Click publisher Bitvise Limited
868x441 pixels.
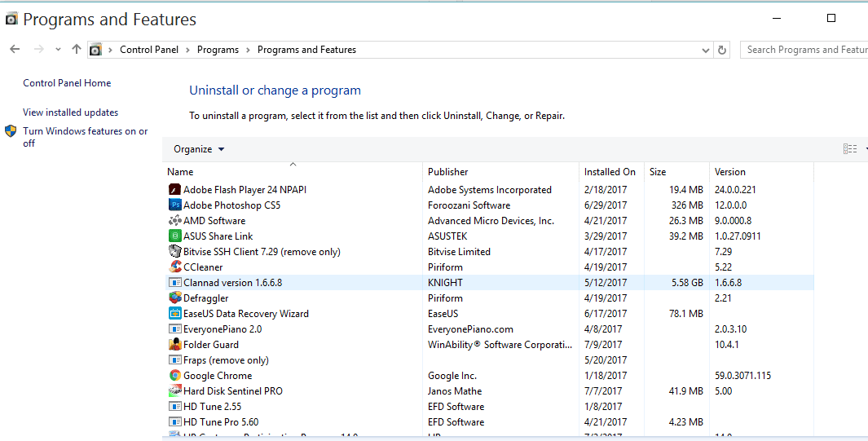tap(459, 251)
